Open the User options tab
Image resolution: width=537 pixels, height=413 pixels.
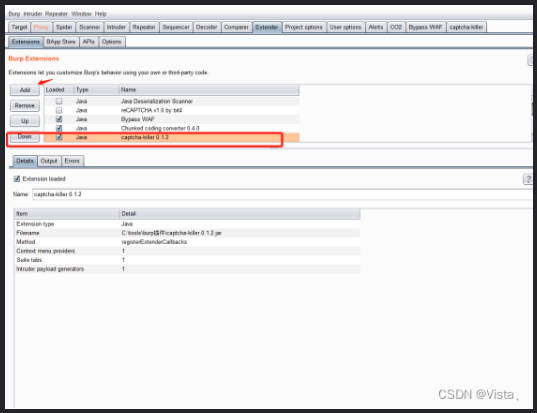pyautogui.click(x=345, y=27)
